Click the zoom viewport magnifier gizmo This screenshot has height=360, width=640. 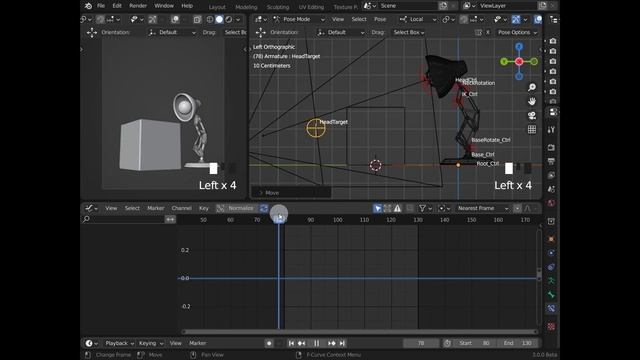[x=532, y=87]
